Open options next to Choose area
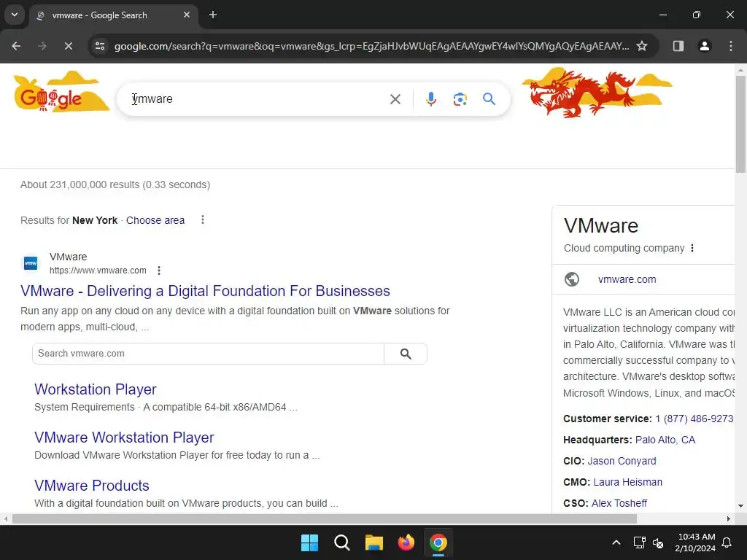This screenshot has height=560, width=747. coord(203,219)
